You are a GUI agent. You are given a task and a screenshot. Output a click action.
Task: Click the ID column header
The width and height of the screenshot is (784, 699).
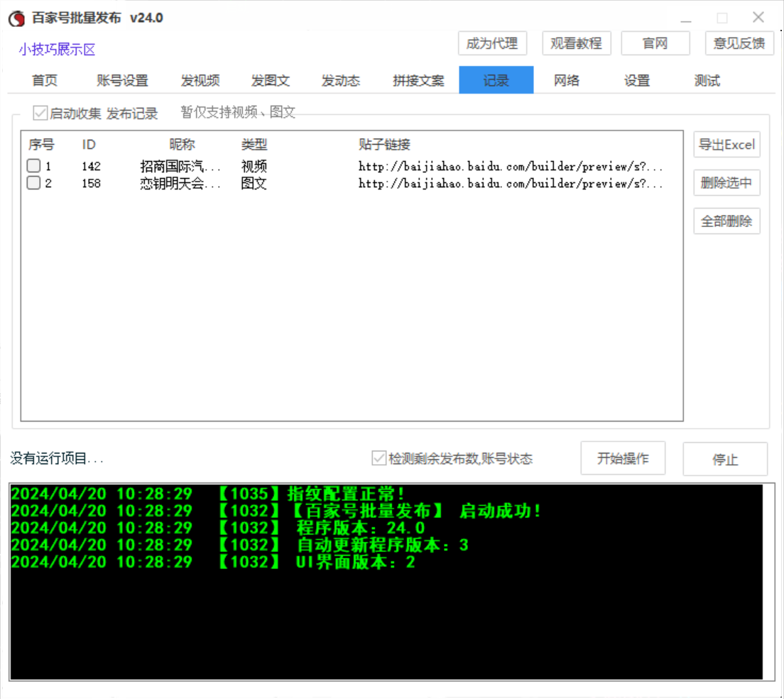[89, 145]
